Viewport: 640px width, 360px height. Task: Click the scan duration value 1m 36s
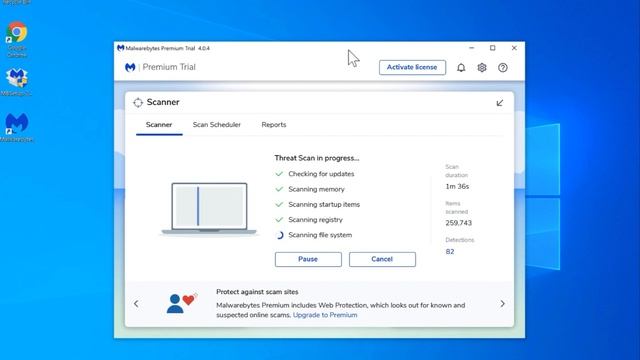[457, 187]
